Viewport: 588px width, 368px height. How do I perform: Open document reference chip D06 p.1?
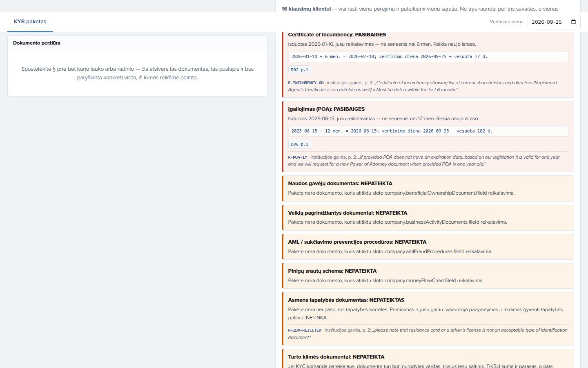point(300,144)
